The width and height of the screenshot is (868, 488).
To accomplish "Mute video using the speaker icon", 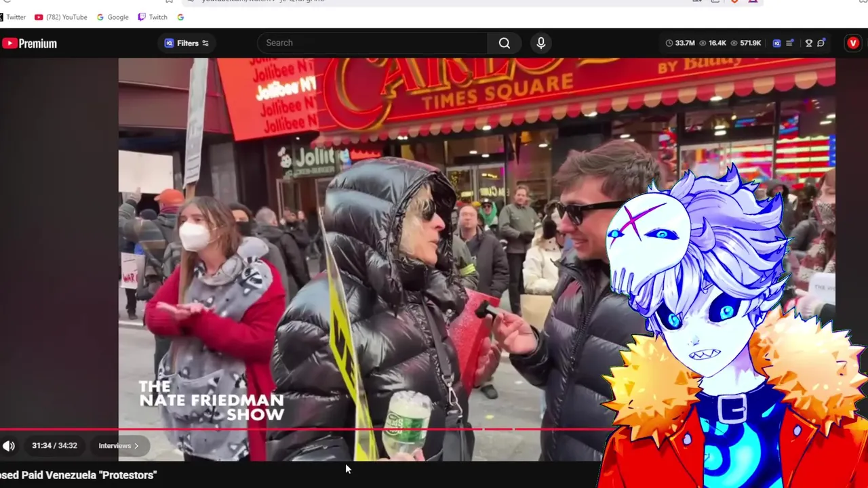I will click(x=9, y=445).
